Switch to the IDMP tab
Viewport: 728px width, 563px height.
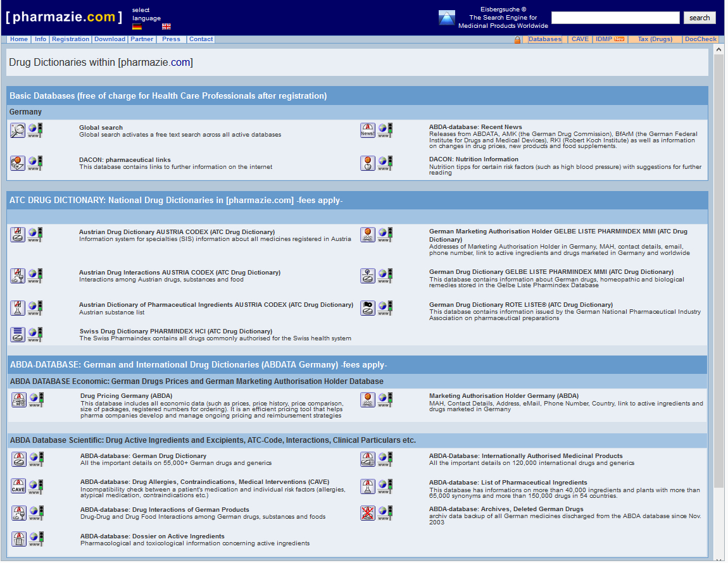tap(610, 39)
